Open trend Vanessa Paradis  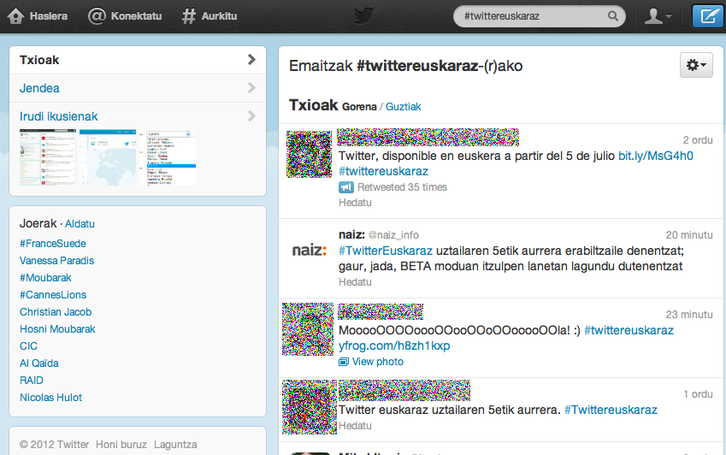pos(56,261)
